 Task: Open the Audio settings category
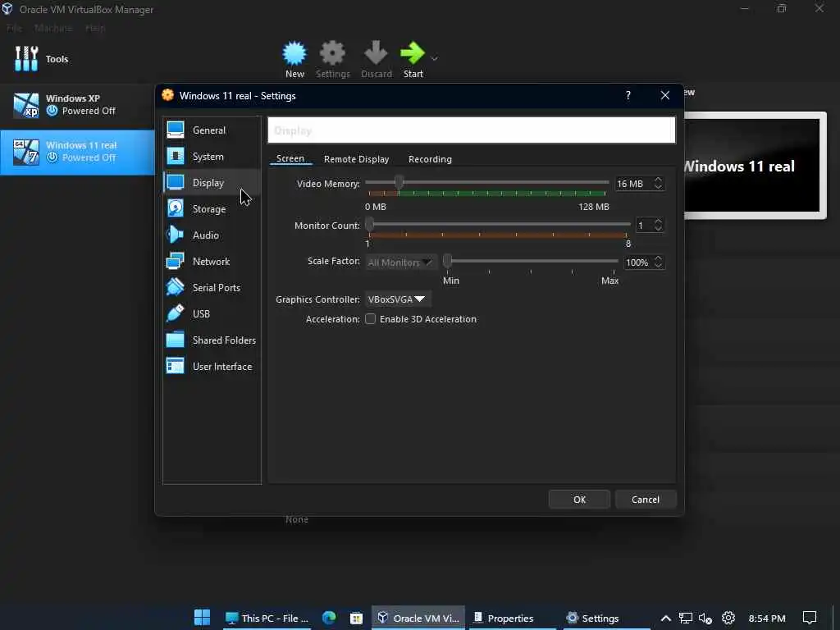click(x=212, y=235)
